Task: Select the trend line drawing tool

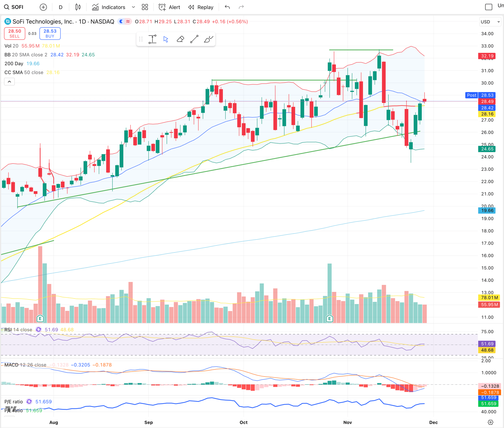Action: coord(194,39)
